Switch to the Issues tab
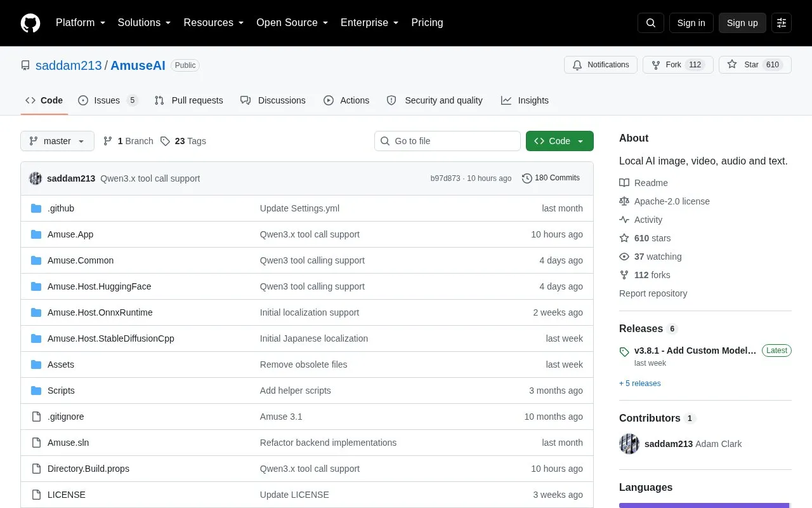Screen dimensions: 812x508 point(108,100)
